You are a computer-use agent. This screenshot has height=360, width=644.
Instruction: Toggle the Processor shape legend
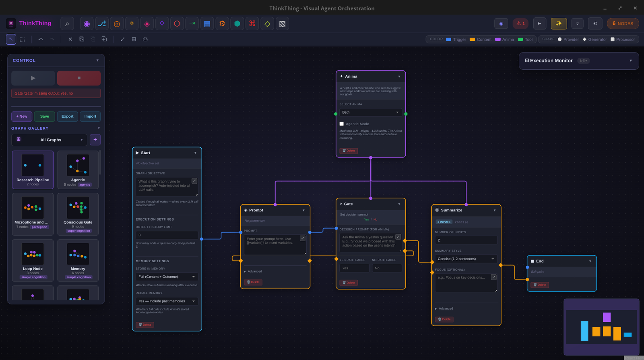tap(623, 39)
